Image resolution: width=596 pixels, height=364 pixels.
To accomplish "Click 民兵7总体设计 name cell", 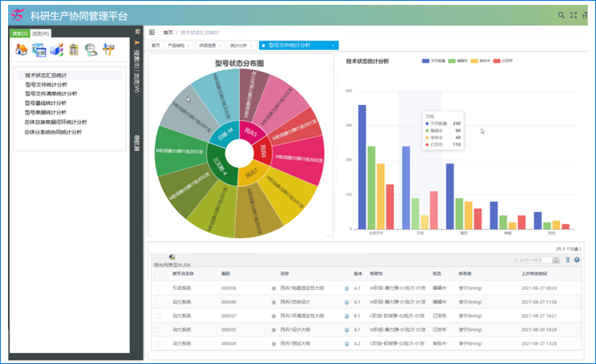I will (296, 303).
